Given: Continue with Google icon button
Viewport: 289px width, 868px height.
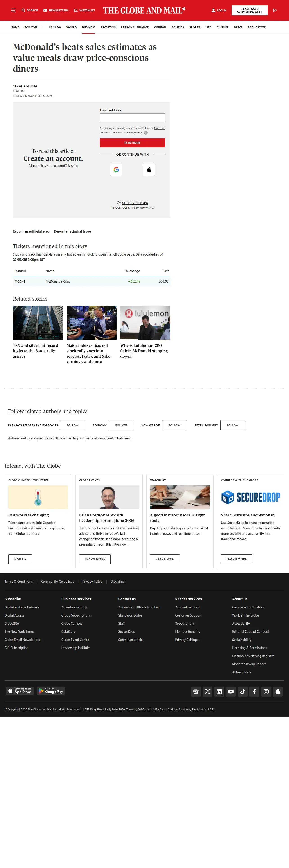Looking at the screenshot, I should [116, 170].
